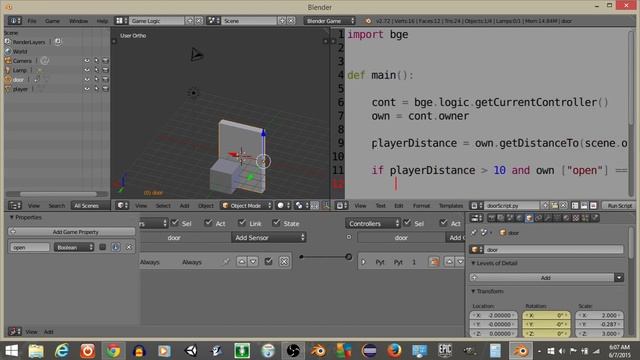
Task: Toggle controllers Sel checkbox
Action: (407, 223)
